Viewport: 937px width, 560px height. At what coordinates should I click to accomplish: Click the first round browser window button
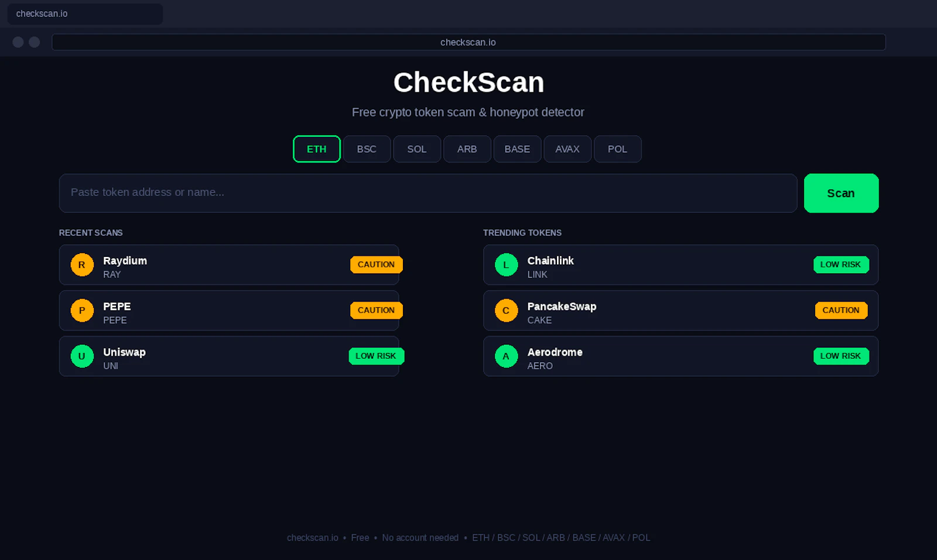[18, 42]
